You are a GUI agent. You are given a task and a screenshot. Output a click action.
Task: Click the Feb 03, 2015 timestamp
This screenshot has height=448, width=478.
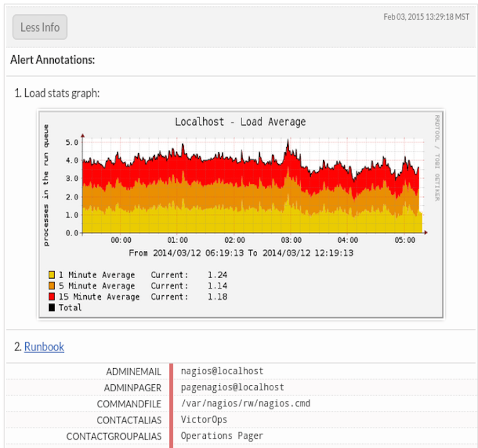tap(426, 17)
